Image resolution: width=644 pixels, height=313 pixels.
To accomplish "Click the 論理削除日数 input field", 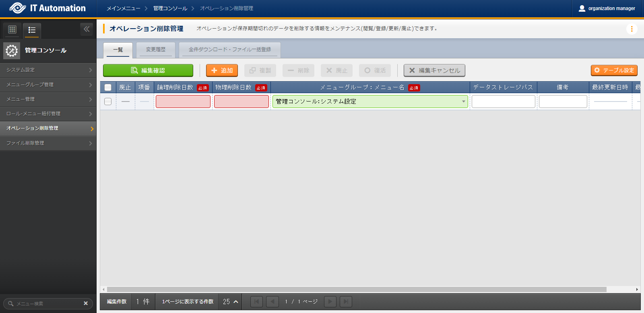I will pos(183,102).
